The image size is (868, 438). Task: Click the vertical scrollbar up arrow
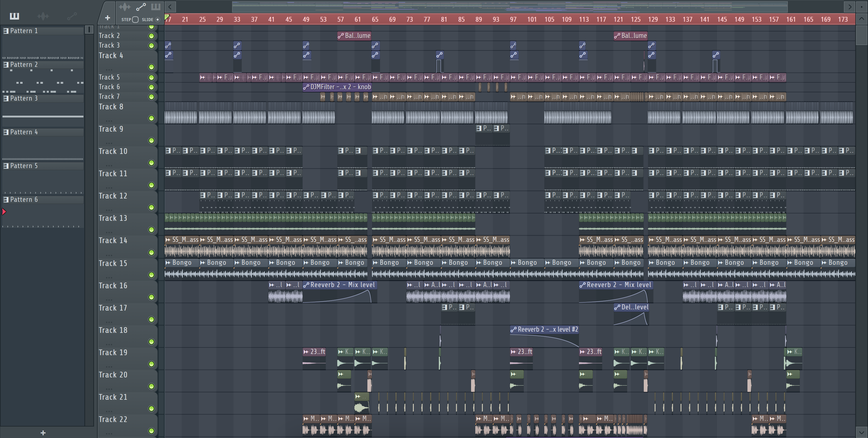862,19
